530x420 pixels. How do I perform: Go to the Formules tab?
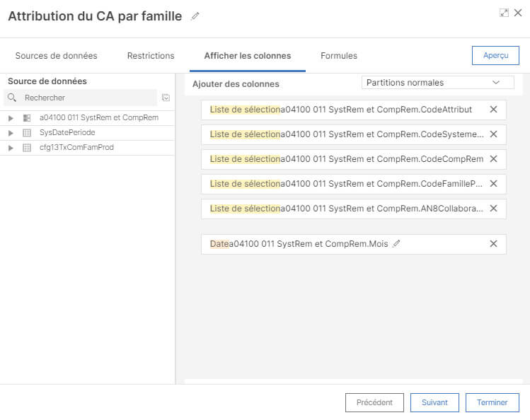[339, 56]
